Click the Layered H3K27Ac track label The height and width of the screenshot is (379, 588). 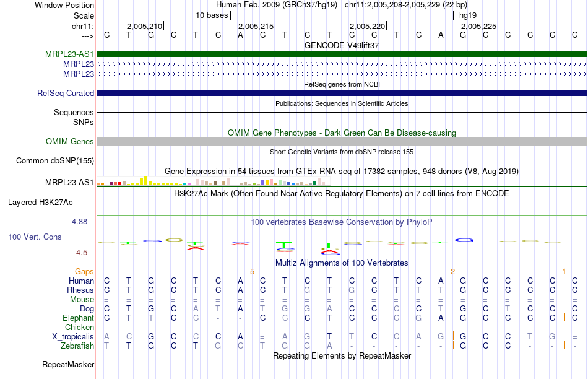coord(40,203)
